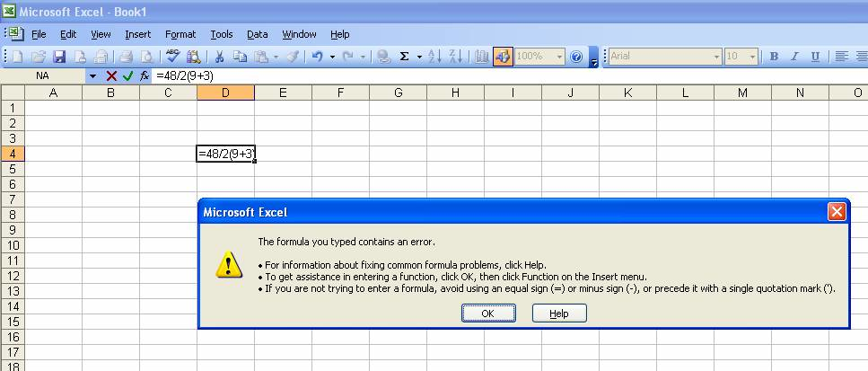Open the Arial font dropdown
Screen dimensions: 868x371
(x=717, y=57)
